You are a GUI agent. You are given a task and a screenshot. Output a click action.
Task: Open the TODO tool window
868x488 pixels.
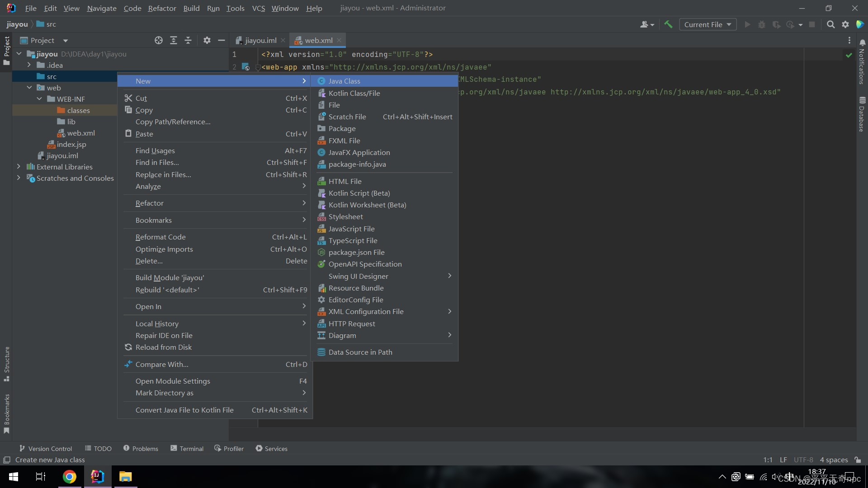point(98,448)
